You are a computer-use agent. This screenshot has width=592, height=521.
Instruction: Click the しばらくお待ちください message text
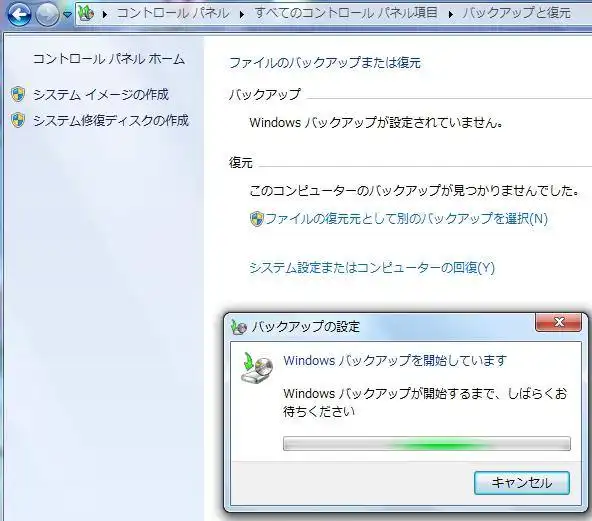coord(425,402)
